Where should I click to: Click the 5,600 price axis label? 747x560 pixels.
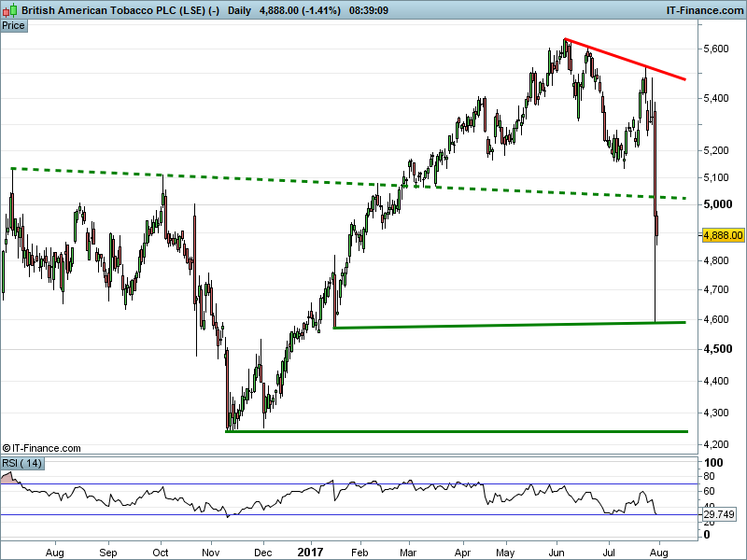[x=715, y=49]
